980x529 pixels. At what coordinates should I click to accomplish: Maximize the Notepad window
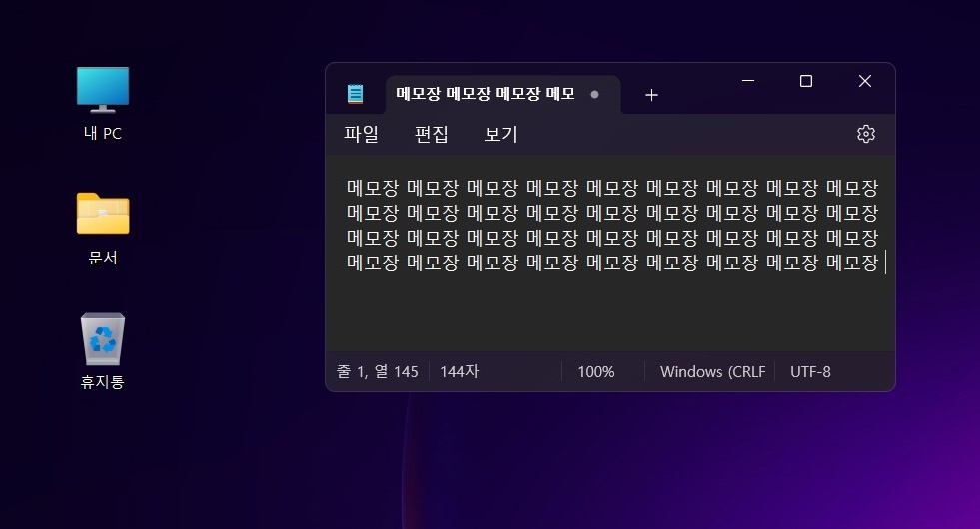point(806,81)
